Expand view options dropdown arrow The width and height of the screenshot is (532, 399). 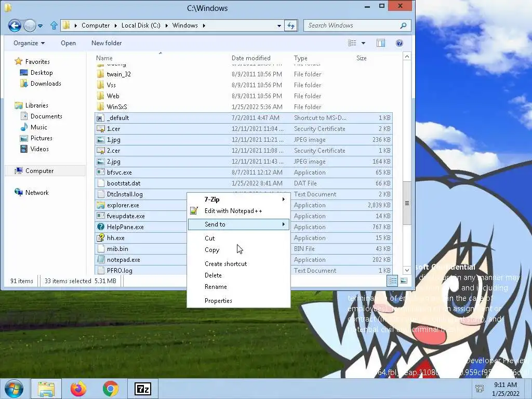click(363, 43)
